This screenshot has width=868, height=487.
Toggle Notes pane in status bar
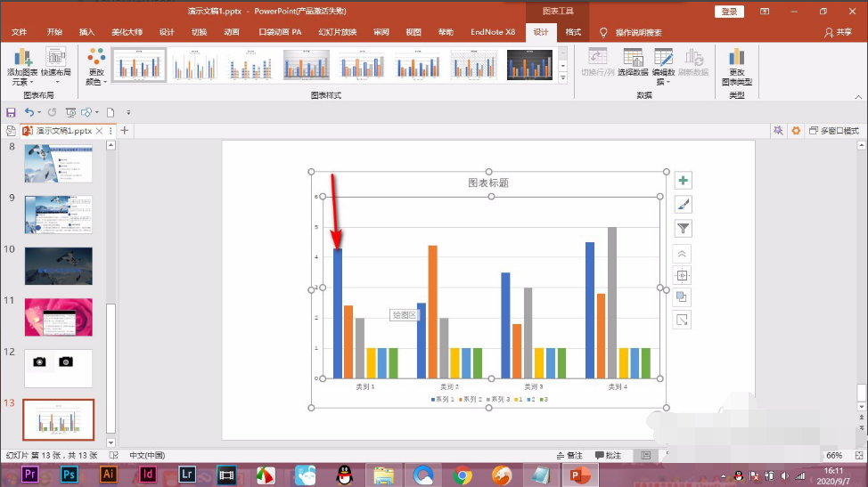tap(569, 456)
